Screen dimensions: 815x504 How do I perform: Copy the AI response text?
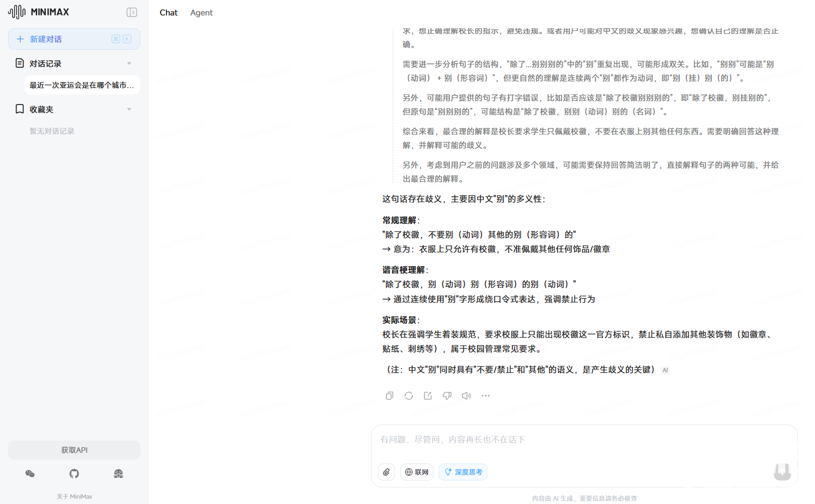(x=390, y=396)
